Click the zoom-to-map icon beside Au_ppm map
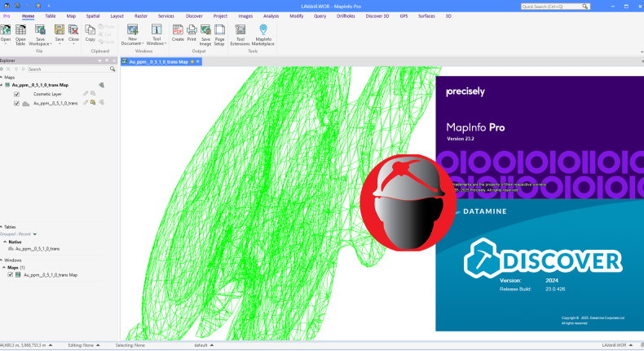This screenshot has width=644, height=351. (x=101, y=85)
